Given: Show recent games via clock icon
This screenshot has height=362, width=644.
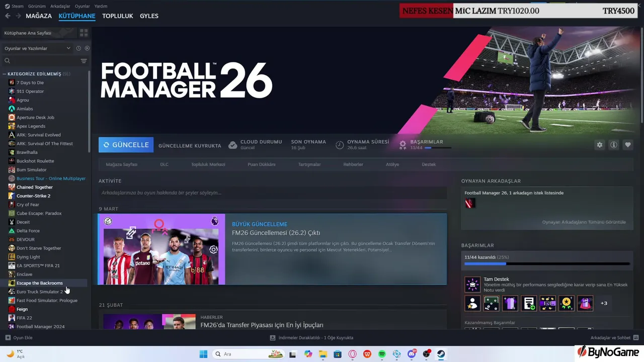Looking at the screenshot, I should tap(78, 48).
